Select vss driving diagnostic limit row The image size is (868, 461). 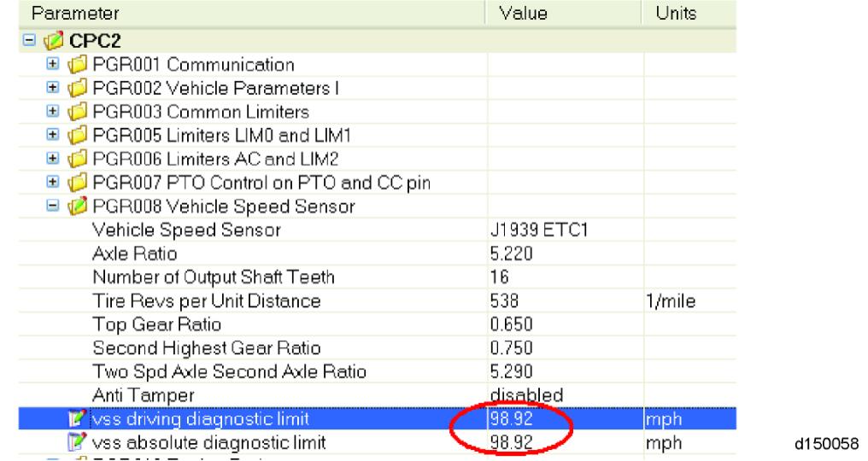coord(377,418)
